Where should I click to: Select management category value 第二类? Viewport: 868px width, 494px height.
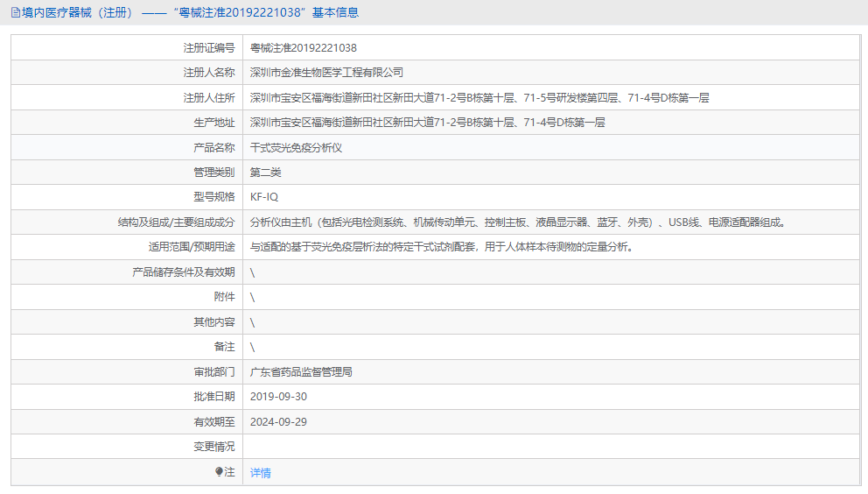pyautogui.click(x=265, y=173)
